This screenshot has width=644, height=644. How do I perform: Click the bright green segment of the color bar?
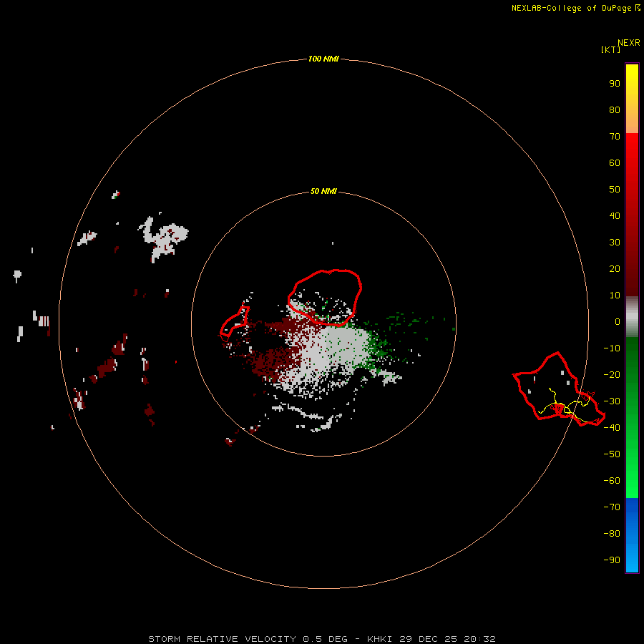(x=632, y=417)
